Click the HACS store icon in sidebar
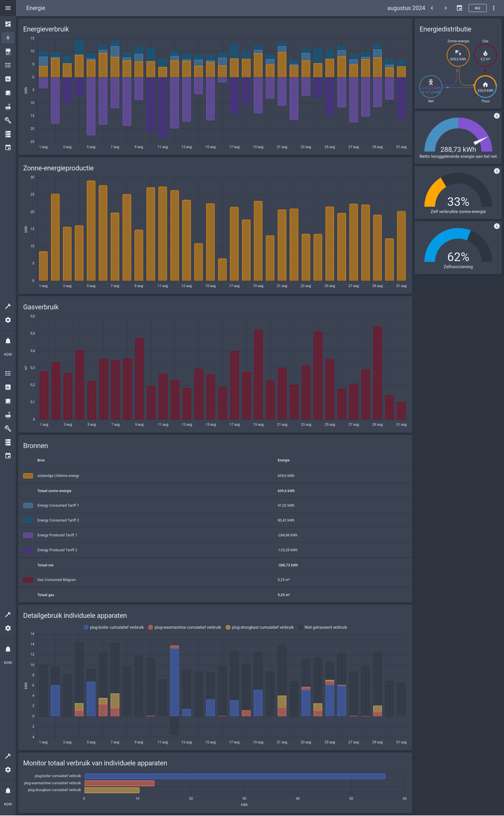Image resolution: width=504 pixels, height=816 pixels. pos(8,52)
